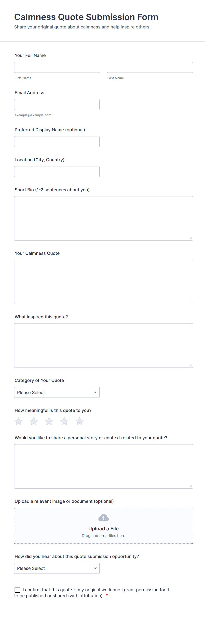
Task: Click the referral source dropdown chevron
Action: 95,568
